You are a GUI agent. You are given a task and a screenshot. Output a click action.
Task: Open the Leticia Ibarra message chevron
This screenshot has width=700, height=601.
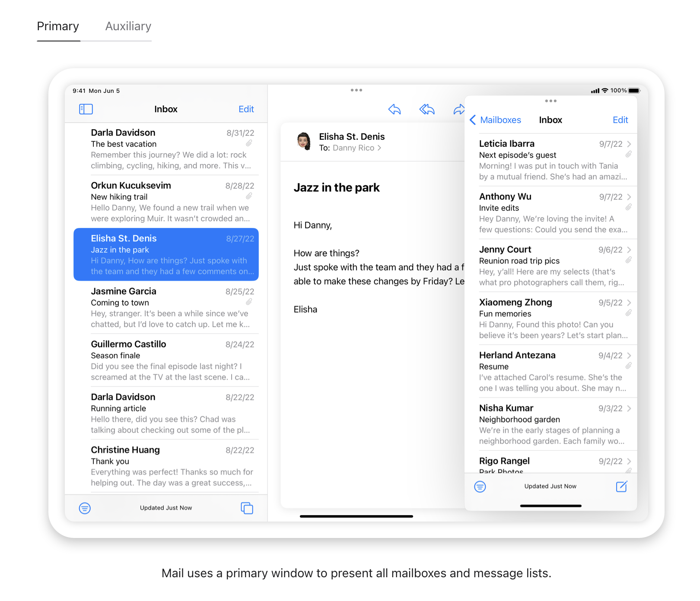629,144
